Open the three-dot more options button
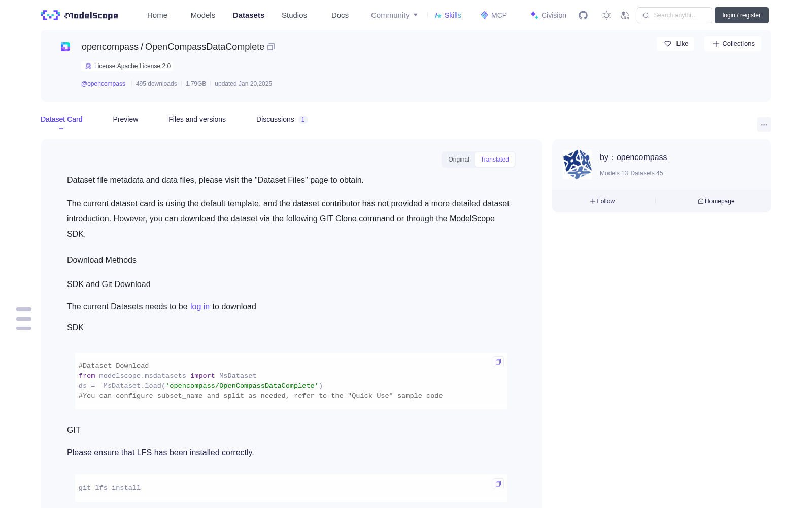The height and width of the screenshot is (508, 812). [764, 124]
